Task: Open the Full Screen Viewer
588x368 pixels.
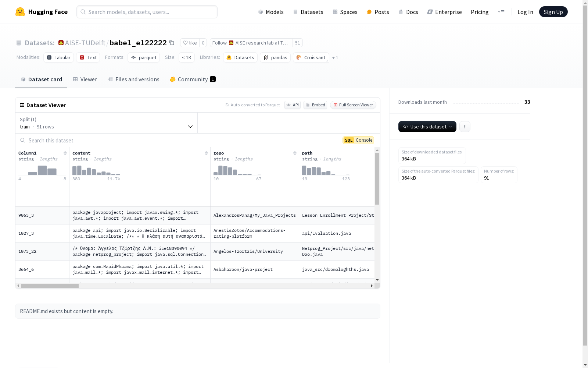Action: [x=353, y=105]
